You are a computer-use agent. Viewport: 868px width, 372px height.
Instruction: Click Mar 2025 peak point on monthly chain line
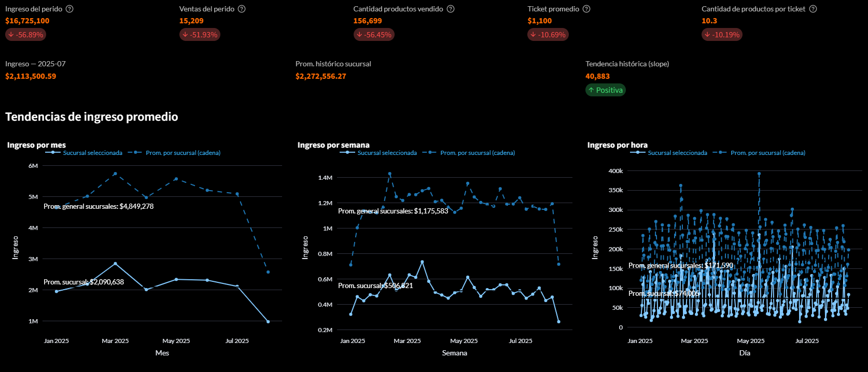(x=115, y=174)
